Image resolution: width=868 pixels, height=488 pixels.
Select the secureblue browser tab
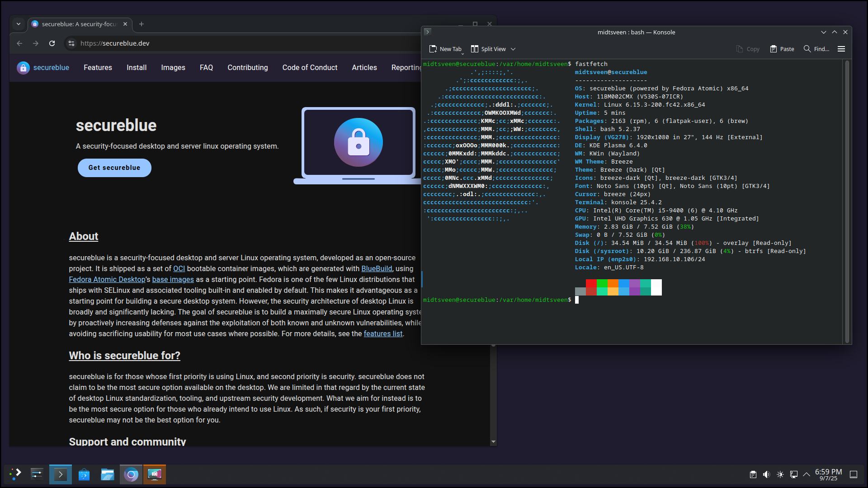click(x=79, y=24)
